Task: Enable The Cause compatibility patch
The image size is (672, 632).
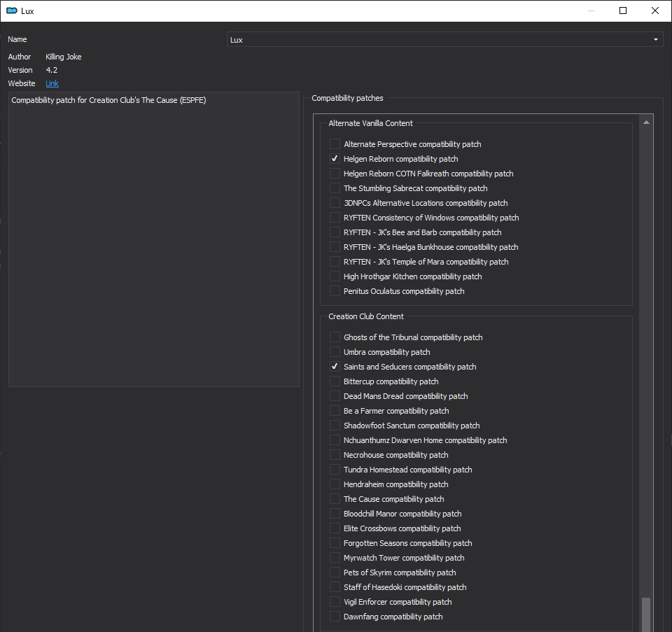Action: coord(335,499)
